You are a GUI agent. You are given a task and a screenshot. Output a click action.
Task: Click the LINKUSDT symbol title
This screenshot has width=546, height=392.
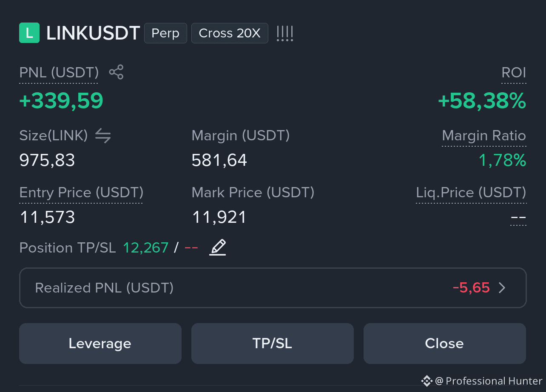click(93, 33)
